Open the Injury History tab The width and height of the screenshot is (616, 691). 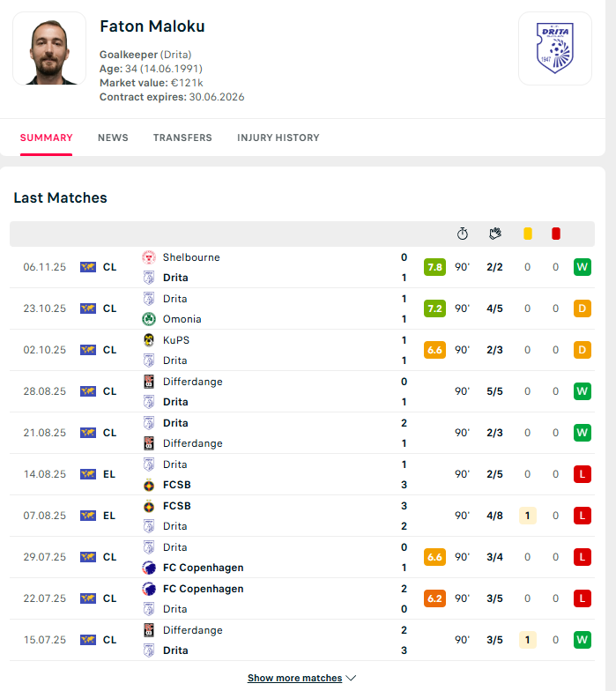tap(278, 137)
